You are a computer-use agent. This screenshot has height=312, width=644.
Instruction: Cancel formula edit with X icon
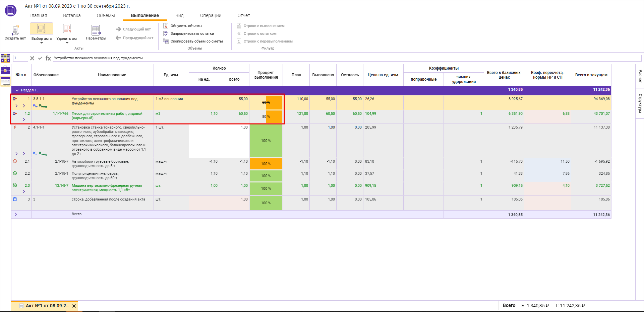point(32,58)
